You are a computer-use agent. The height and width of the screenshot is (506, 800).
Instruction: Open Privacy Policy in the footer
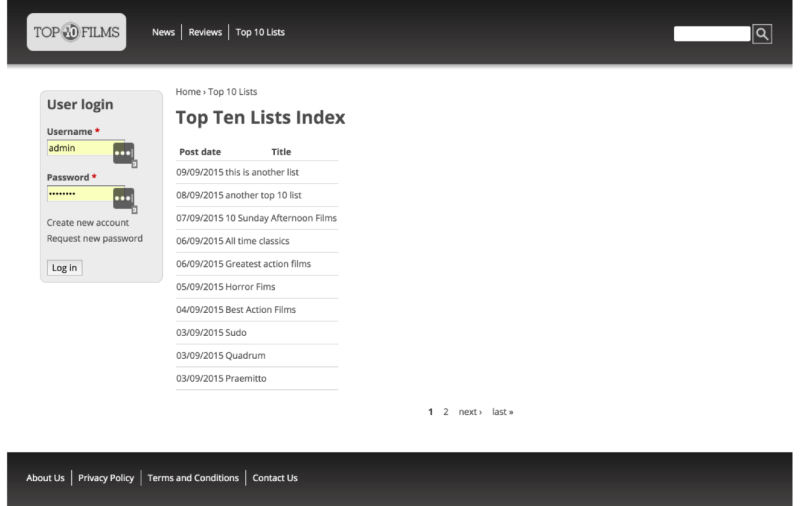[x=106, y=478]
